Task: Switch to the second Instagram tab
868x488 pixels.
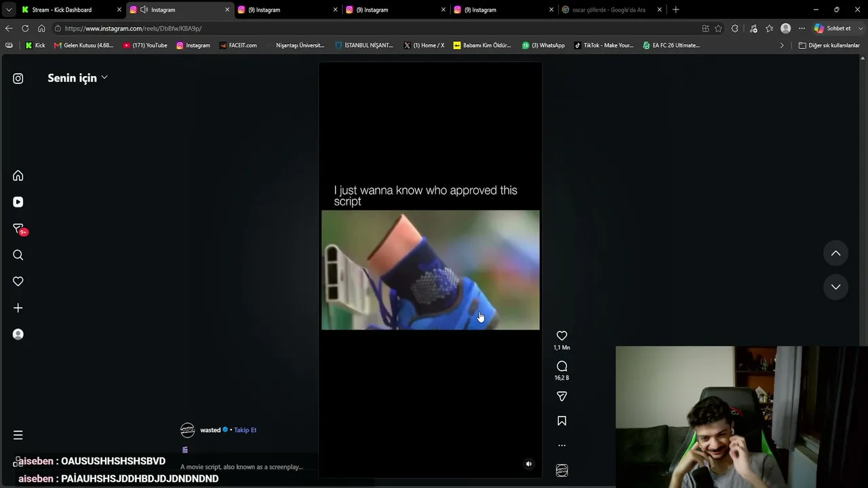Action: click(x=288, y=9)
